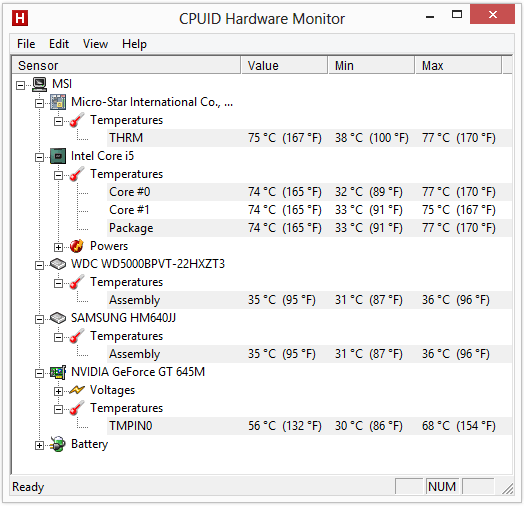Click the NUM status bar indicator
The image size is (524, 506).
[x=442, y=487]
